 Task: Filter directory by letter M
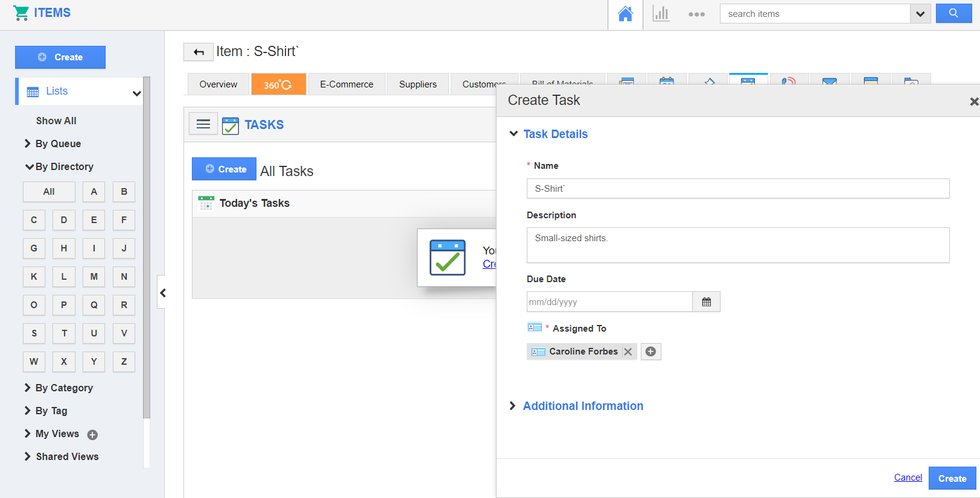click(94, 277)
